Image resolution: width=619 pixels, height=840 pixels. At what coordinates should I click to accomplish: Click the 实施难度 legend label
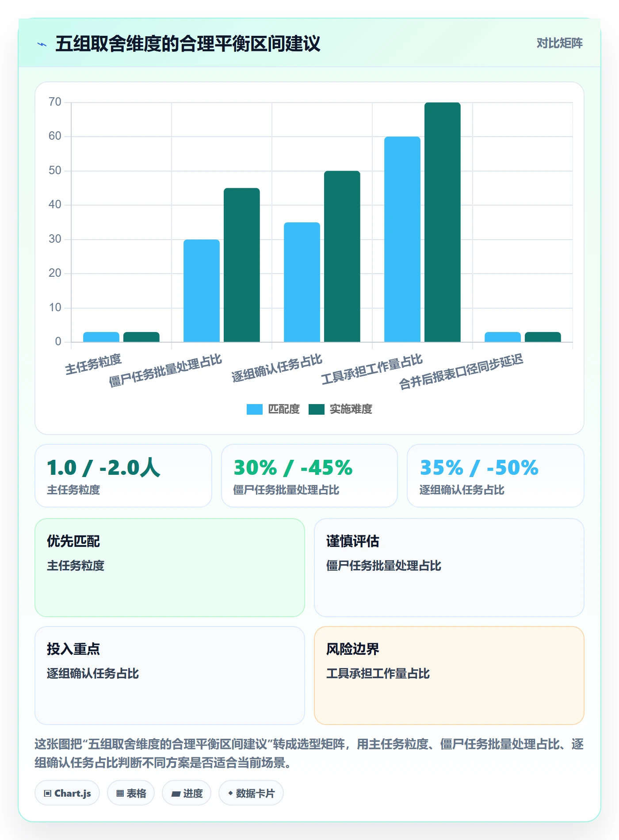click(x=351, y=409)
